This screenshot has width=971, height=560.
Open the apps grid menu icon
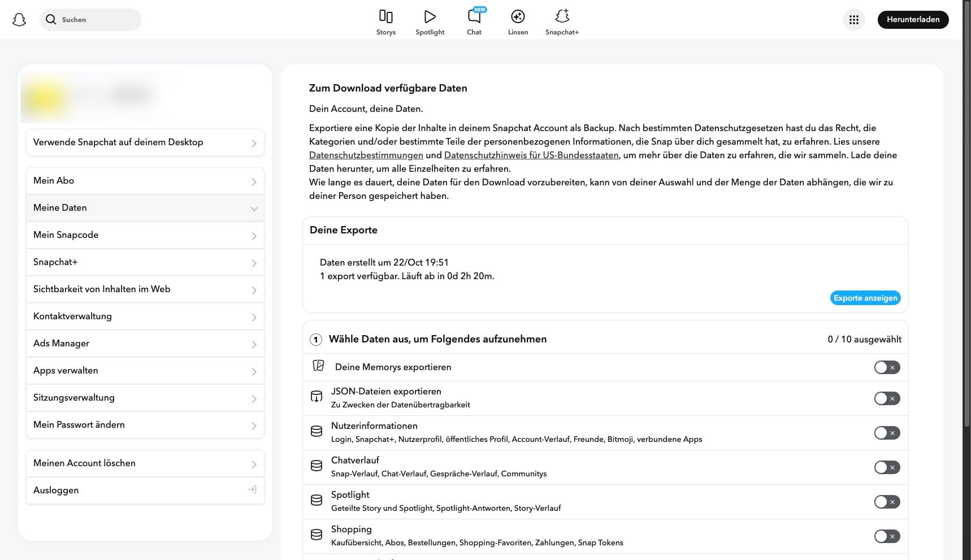(x=853, y=20)
